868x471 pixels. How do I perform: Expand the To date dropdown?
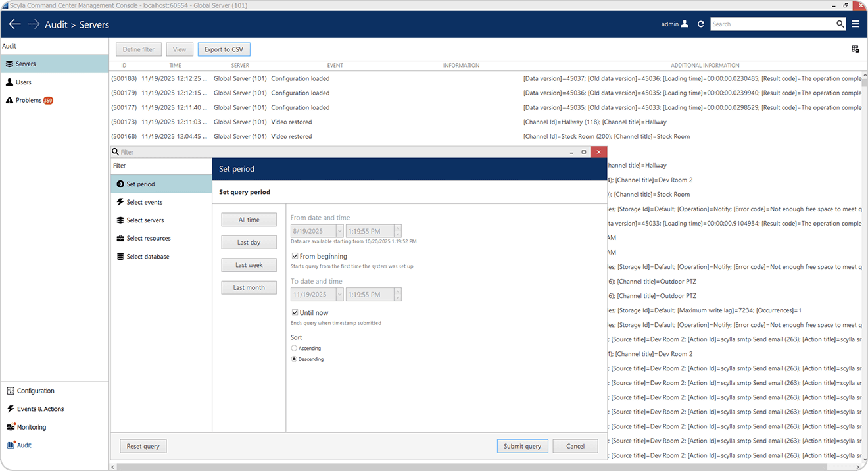pos(339,294)
